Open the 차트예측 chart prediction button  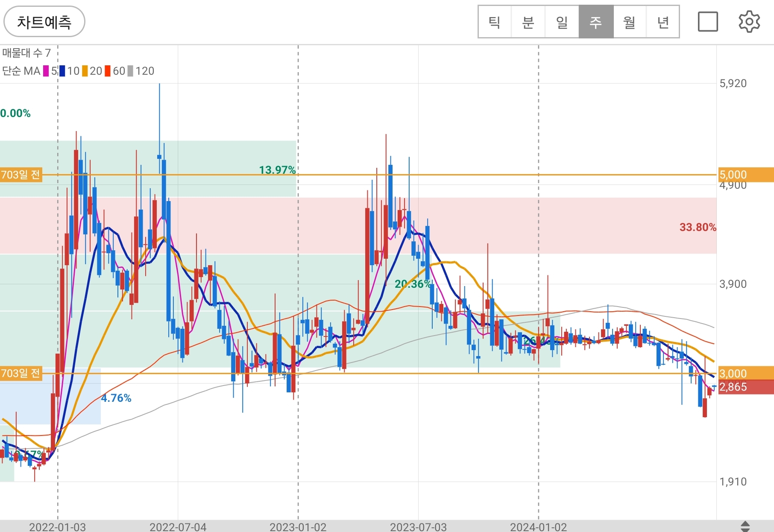[x=44, y=22]
